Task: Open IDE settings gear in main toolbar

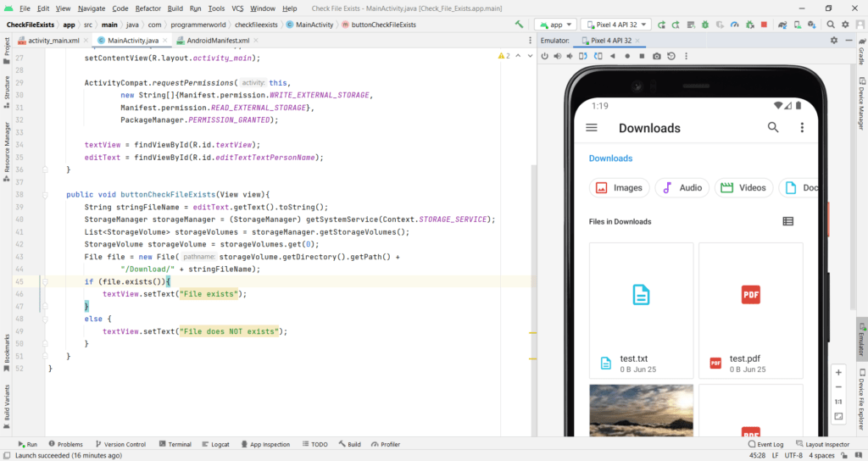Action: [x=845, y=25]
